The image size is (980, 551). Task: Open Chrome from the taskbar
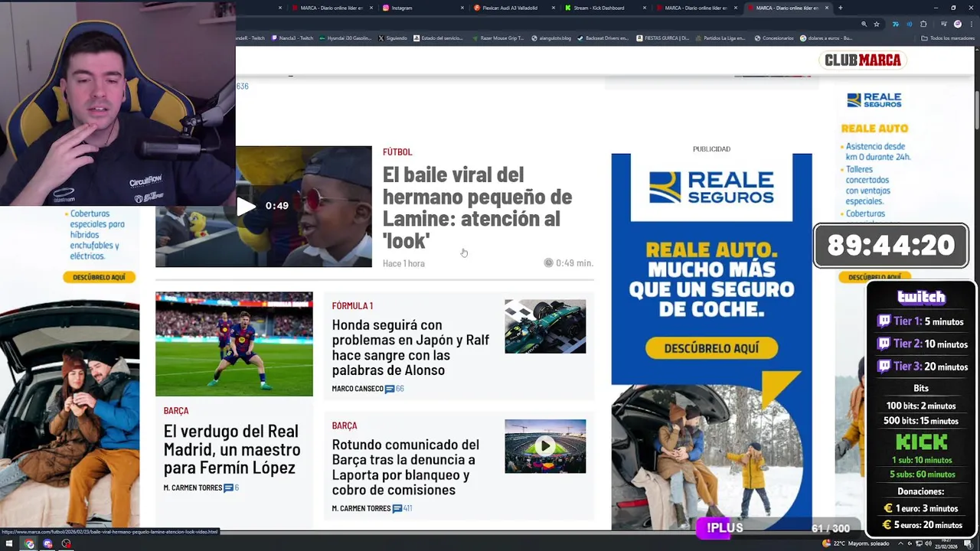click(x=29, y=544)
